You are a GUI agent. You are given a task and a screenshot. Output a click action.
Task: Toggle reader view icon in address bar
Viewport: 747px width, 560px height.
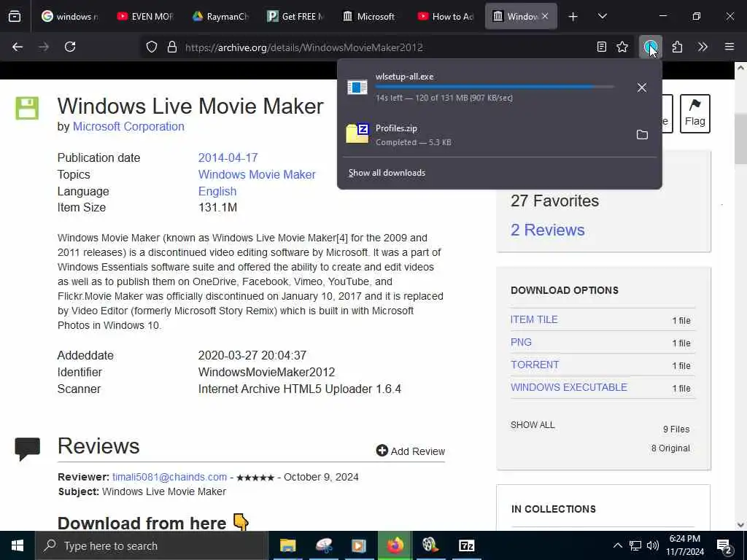click(x=602, y=47)
